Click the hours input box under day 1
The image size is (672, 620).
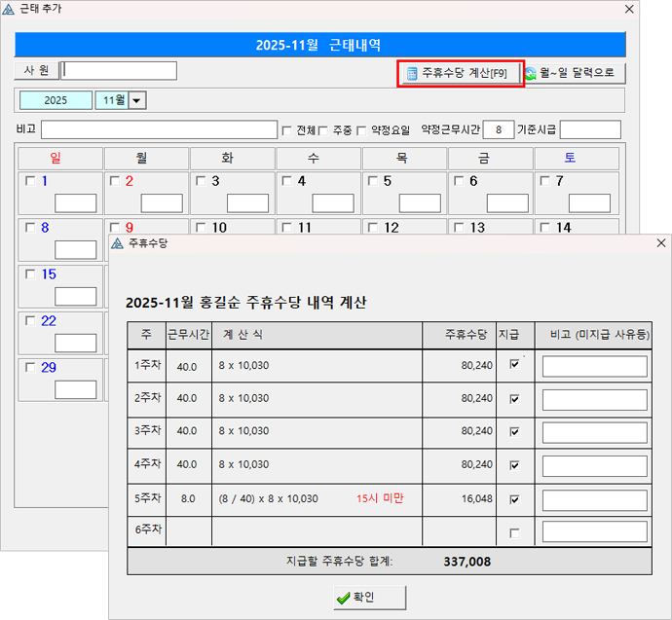pos(75,203)
